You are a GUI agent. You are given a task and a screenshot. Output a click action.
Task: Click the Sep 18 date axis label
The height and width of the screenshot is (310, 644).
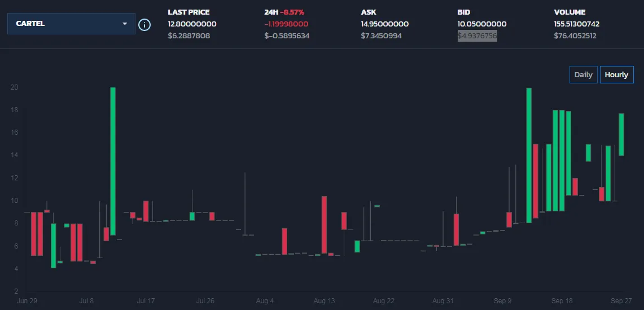click(562, 301)
